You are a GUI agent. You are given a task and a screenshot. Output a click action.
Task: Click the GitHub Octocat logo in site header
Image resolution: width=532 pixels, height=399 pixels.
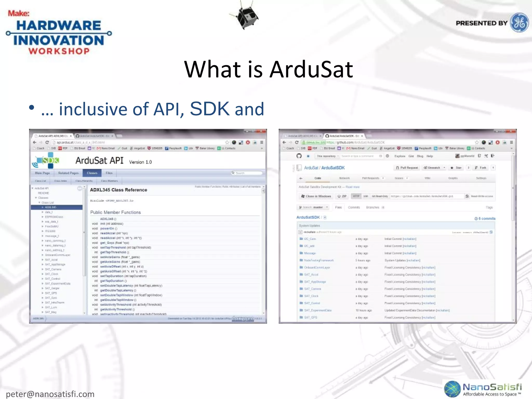[299, 156]
